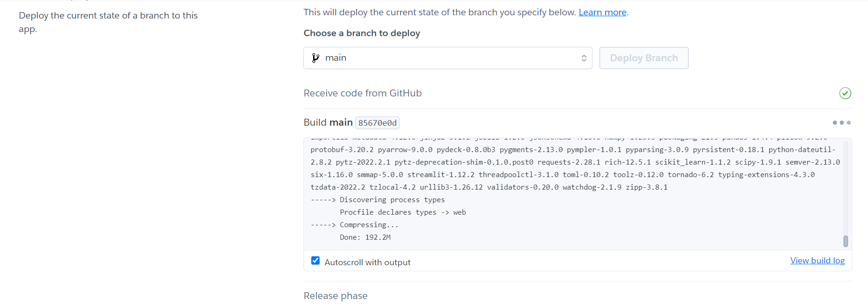868x306 pixels.
Task: Click the Compressing... log line
Action: coord(354,225)
